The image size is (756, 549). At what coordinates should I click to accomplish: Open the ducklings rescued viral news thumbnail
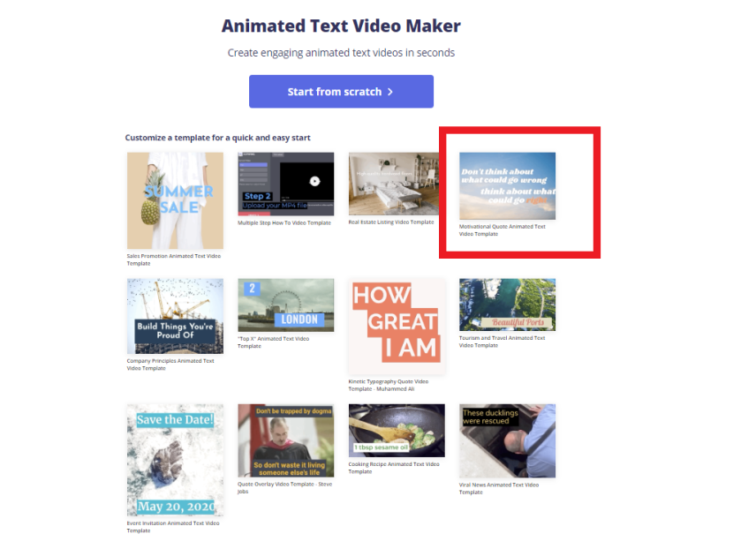tap(507, 441)
